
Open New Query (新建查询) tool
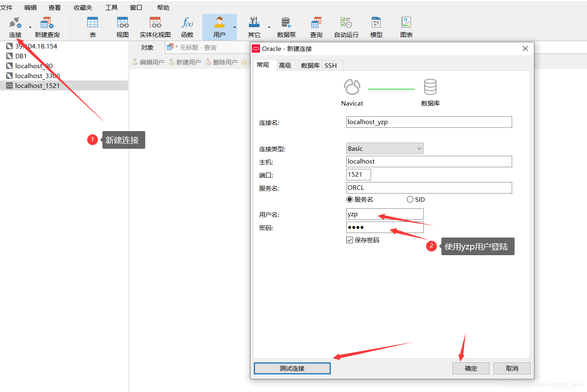(x=47, y=27)
